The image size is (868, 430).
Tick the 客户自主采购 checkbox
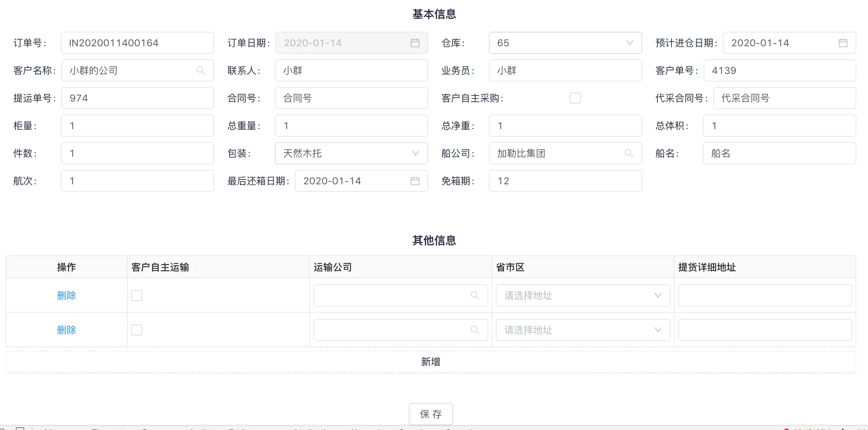(x=575, y=98)
